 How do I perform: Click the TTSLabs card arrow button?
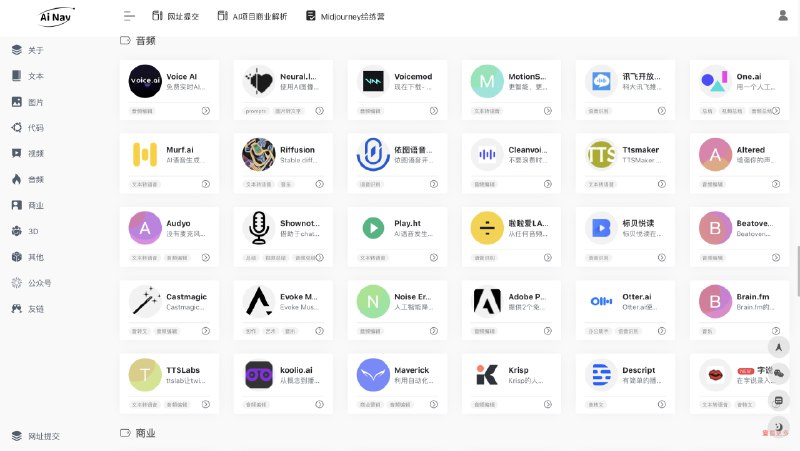[206, 404]
